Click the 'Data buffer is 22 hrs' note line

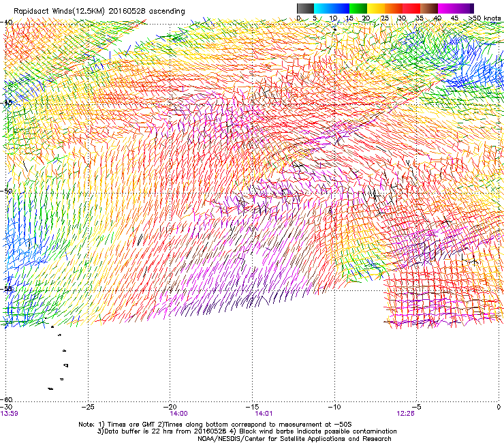click(247, 431)
